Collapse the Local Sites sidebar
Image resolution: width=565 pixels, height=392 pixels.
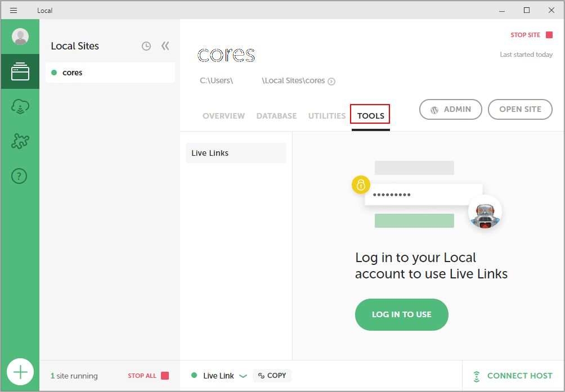pyautogui.click(x=165, y=46)
